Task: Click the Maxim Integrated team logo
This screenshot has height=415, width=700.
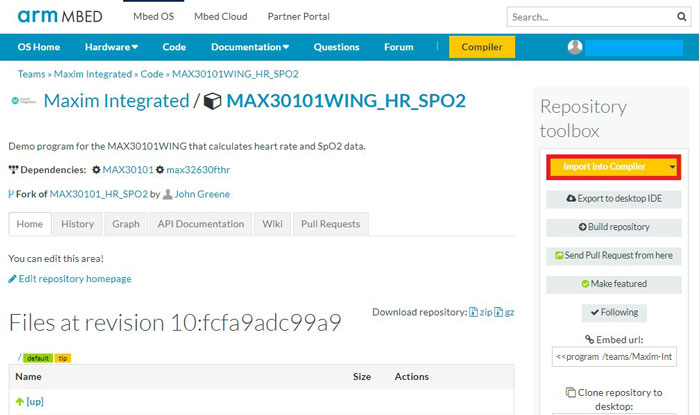Action: pos(24,101)
